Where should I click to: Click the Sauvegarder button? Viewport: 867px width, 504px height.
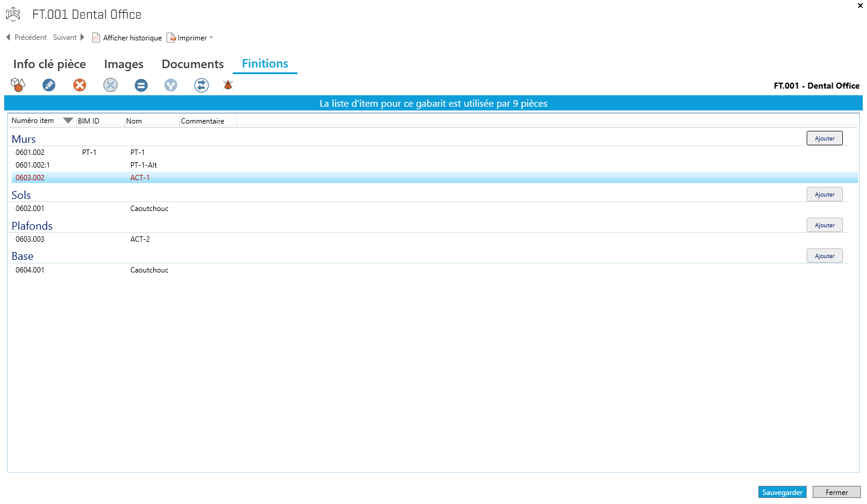click(782, 493)
